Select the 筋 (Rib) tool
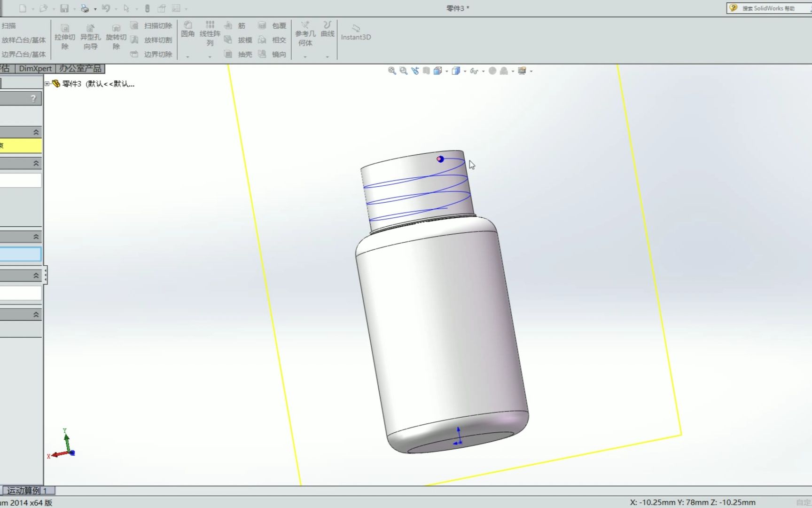This screenshot has width=812, height=508. (x=235, y=25)
